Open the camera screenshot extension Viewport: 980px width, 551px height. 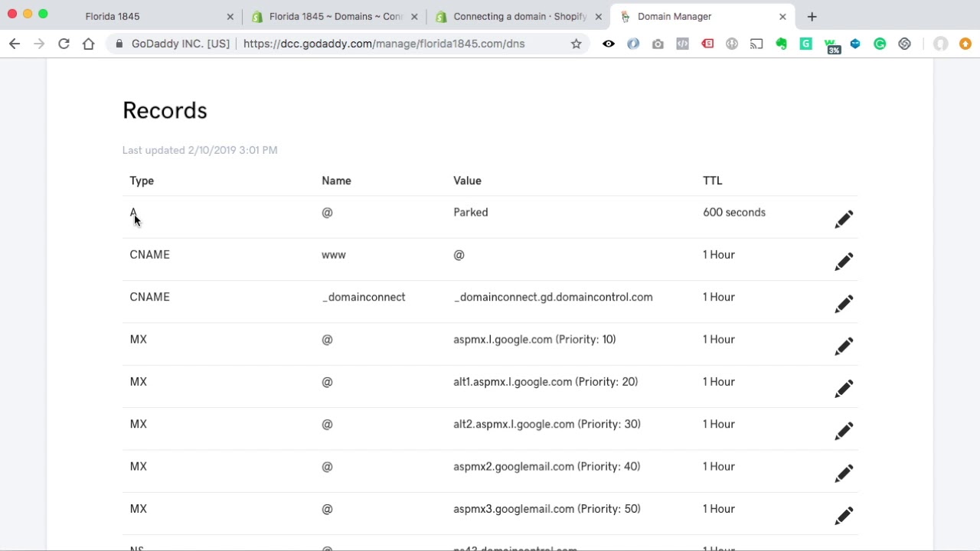click(x=658, y=44)
